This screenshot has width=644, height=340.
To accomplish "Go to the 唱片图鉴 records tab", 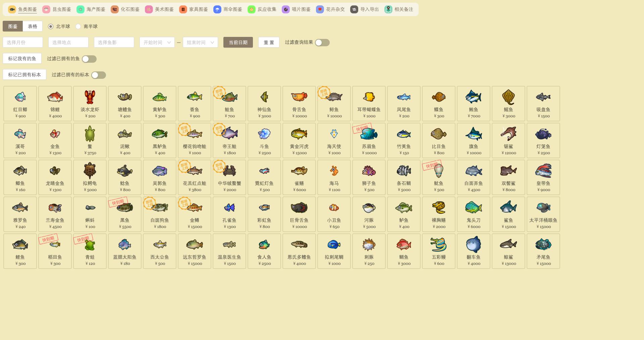I will [296, 9].
